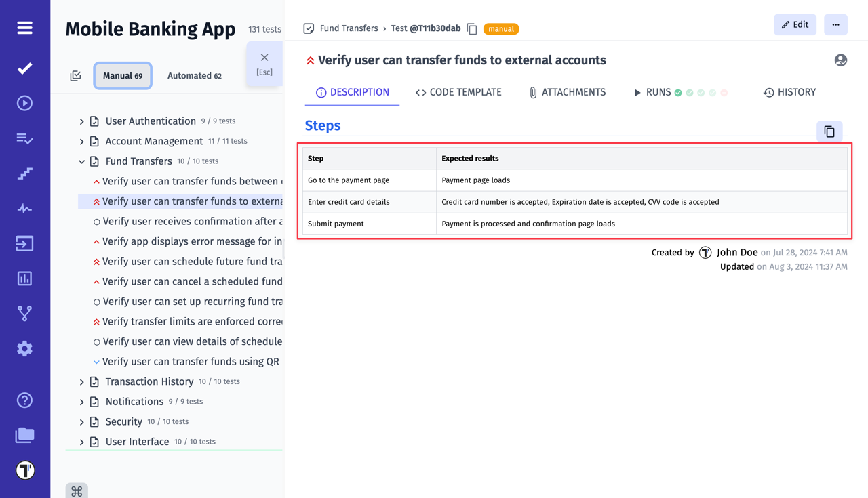Image resolution: width=868 pixels, height=498 pixels.
Task: Select the checkmark tests icon in sidebar
Action: 24,68
